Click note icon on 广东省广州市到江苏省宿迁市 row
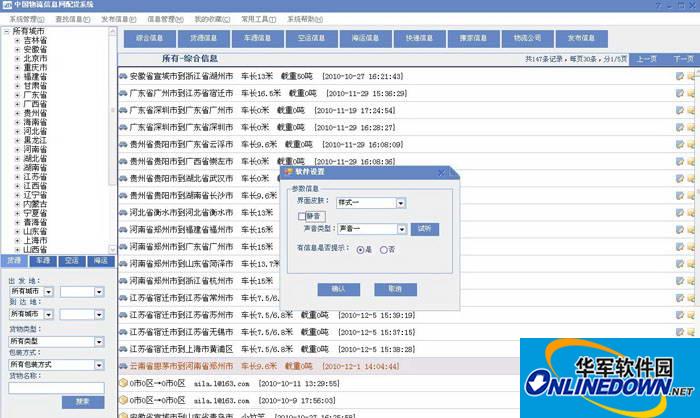Viewport: 700px width, 418px height. (x=679, y=93)
